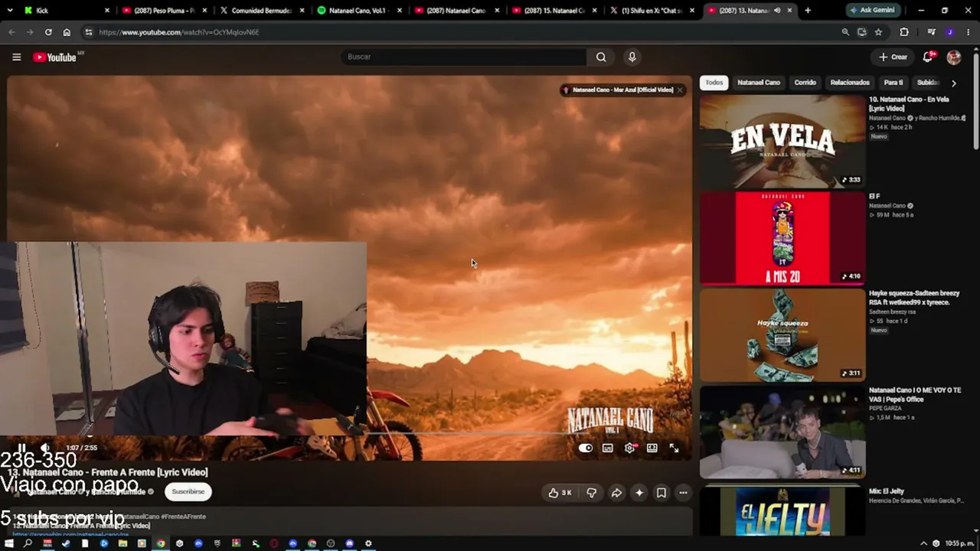Click the Chrome address bar URL
This screenshot has height=551, width=980.
point(178,32)
